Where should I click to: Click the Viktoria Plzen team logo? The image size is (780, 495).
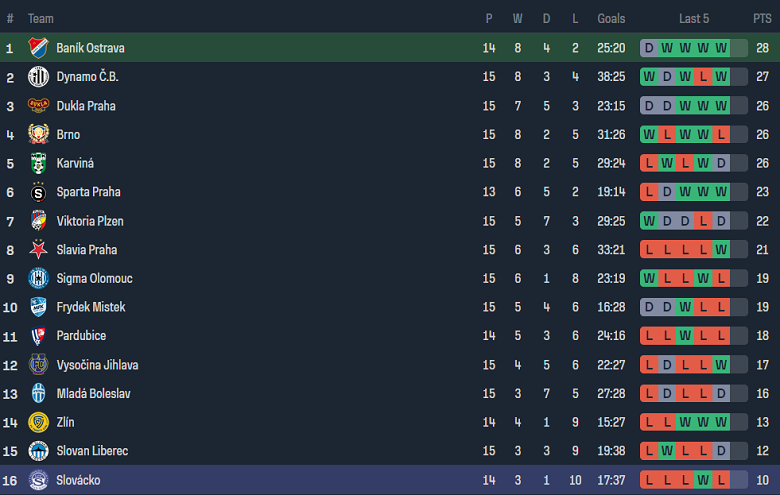click(x=38, y=221)
